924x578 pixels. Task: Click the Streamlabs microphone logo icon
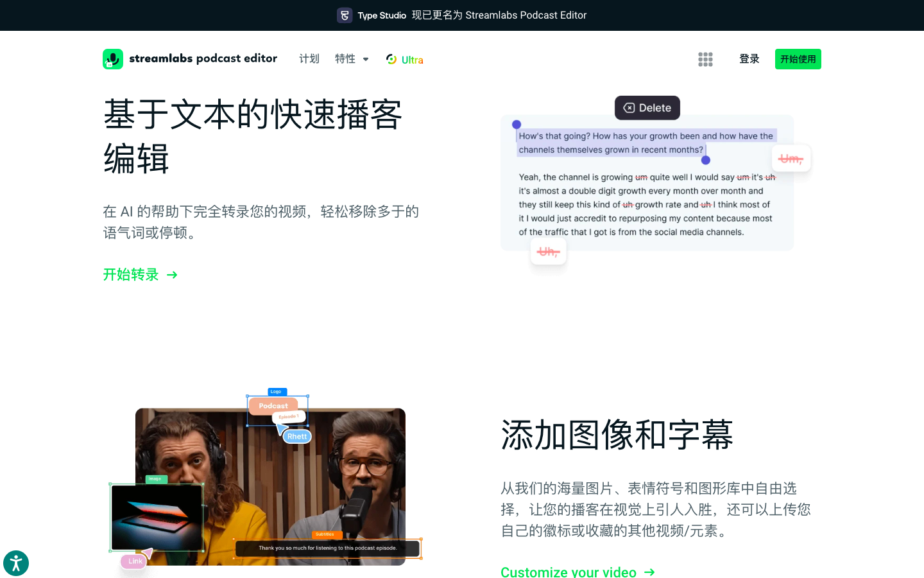113,59
